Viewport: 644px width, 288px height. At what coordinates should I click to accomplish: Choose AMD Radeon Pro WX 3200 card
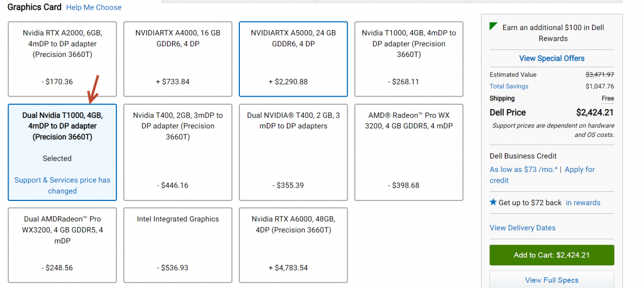pos(409,152)
